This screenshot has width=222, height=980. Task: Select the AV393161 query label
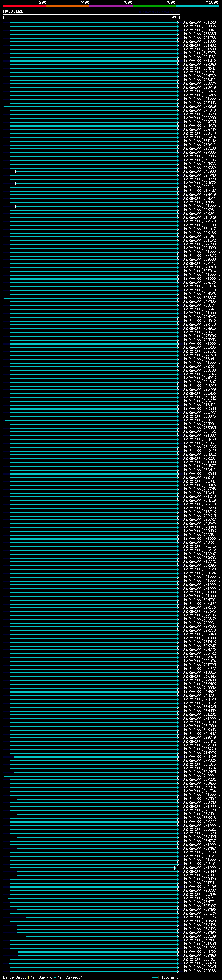pyautogui.click(x=13, y=11)
